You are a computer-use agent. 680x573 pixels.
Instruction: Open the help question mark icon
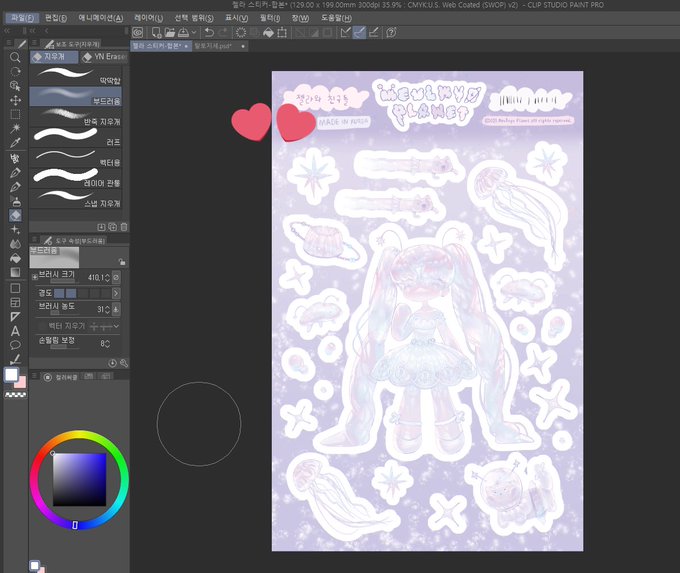(x=391, y=33)
